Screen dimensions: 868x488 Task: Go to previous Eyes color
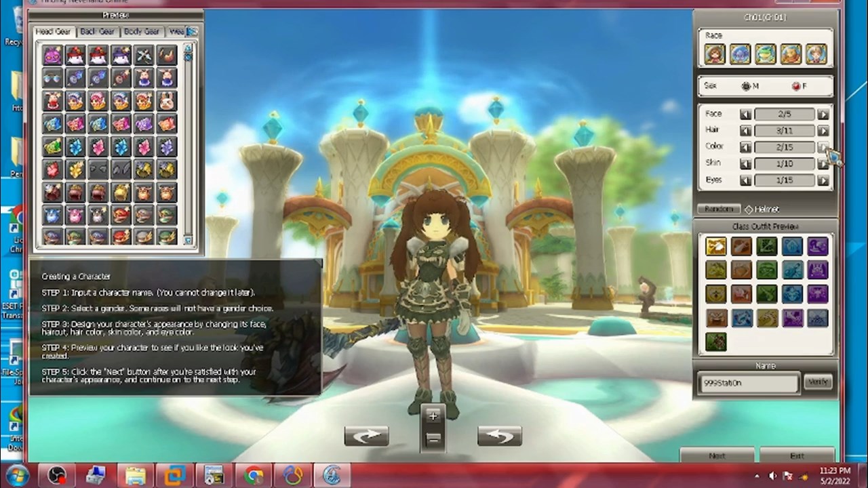[x=746, y=180]
